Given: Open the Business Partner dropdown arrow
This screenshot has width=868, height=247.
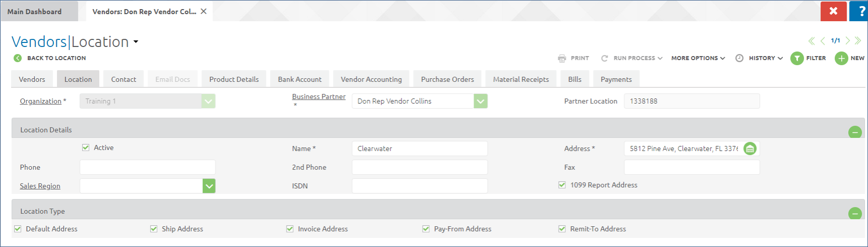Looking at the screenshot, I should [481, 101].
